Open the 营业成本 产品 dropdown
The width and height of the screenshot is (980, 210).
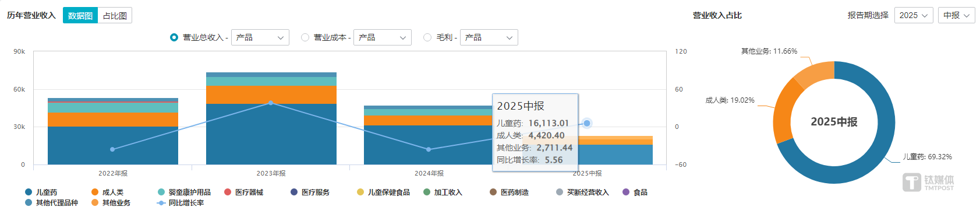point(383,37)
